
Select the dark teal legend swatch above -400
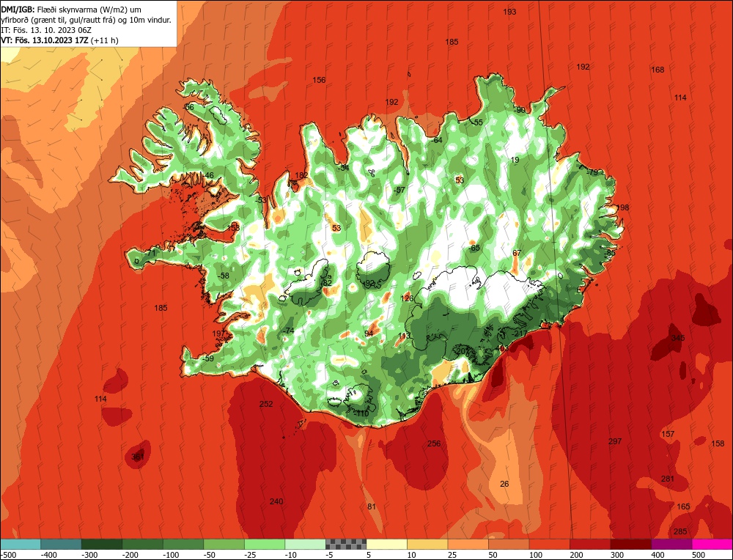[61, 544]
